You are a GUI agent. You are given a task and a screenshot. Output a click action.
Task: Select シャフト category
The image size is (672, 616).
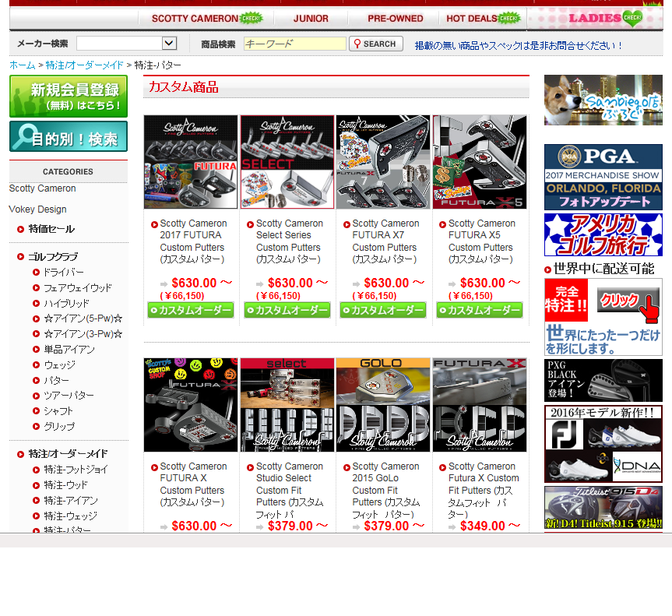(x=58, y=410)
